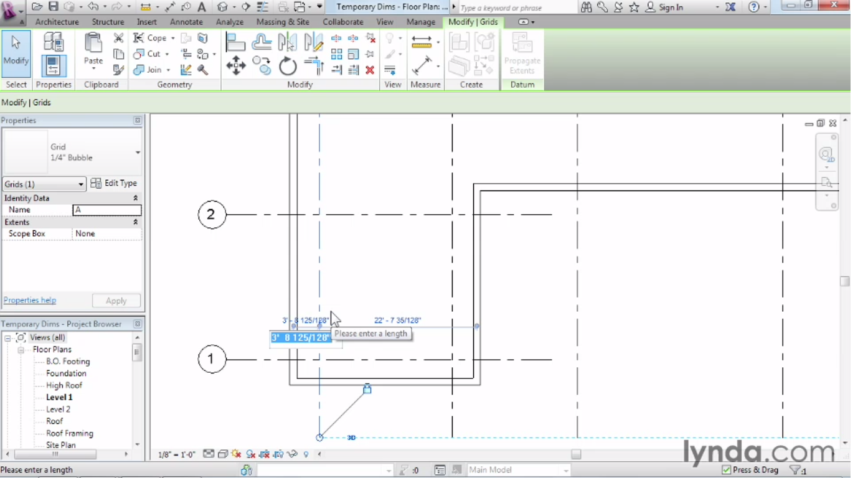868x478 pixels.
Task: Click the Reveal Hidden Elements lightbulb icon
Action: 306,454
